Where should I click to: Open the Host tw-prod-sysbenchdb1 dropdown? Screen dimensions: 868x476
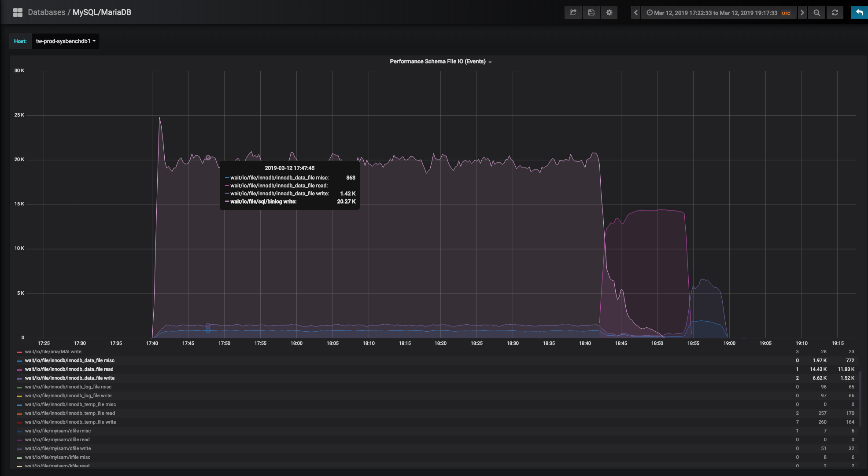(65, 41)
